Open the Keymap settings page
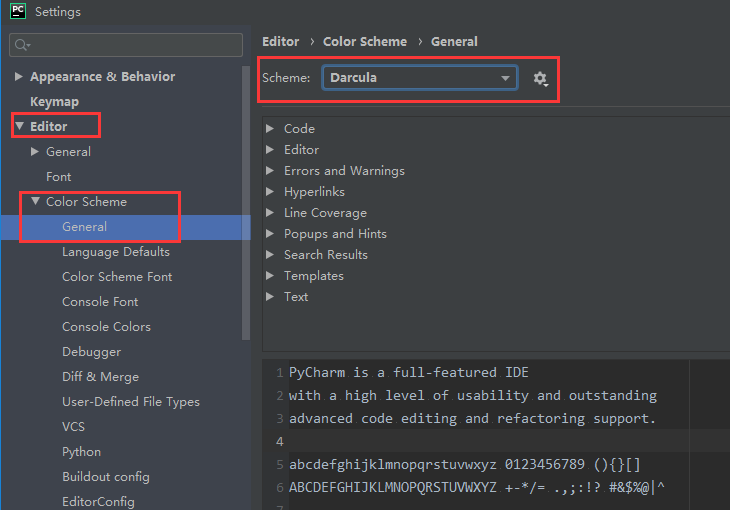 (x=54, y=102)
